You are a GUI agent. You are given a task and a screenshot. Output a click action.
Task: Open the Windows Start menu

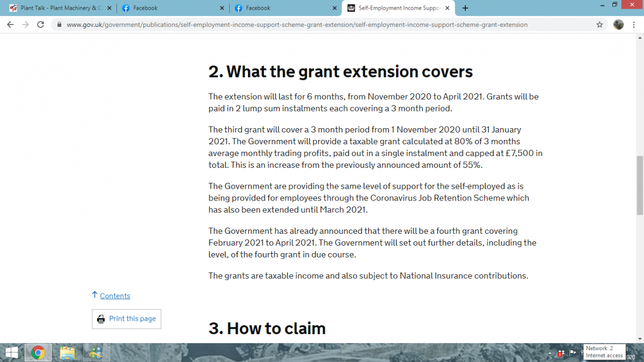pos(11,352)
